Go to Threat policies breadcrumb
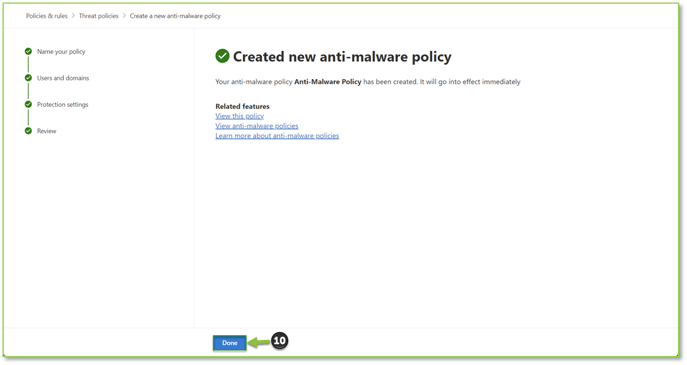Viewport: 687px width, 365px height. pos(99,16)
